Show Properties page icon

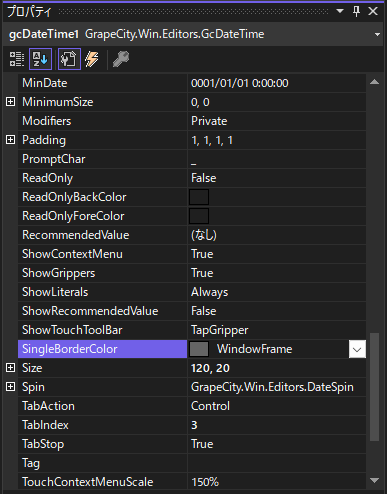(x=69, y=59)
